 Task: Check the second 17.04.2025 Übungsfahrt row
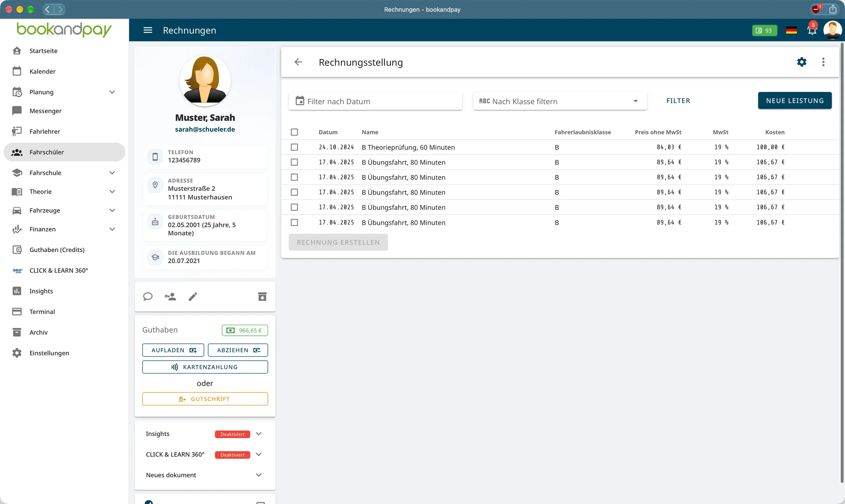294,177
